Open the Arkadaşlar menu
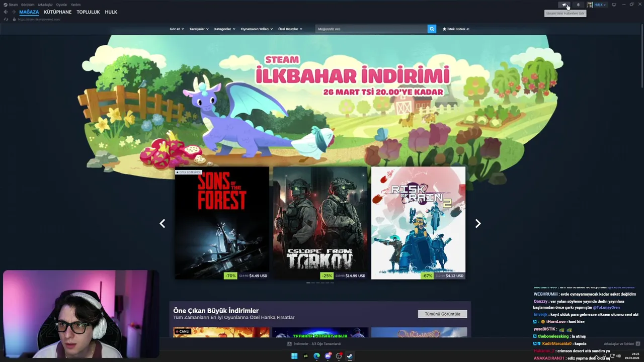 (x=45, y=5)
